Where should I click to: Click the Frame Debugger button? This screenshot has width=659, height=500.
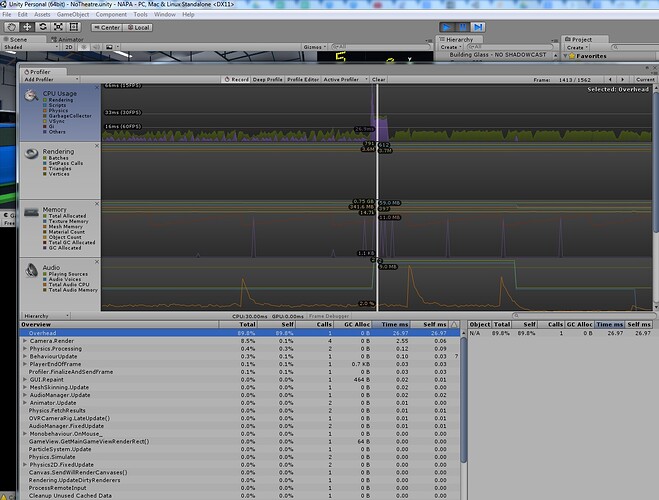[x=329, y=316]
